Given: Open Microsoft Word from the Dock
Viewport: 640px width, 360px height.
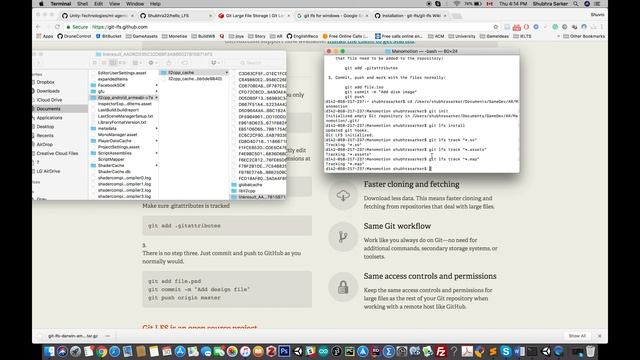Looking at the screenshot, I should [519, 351].
